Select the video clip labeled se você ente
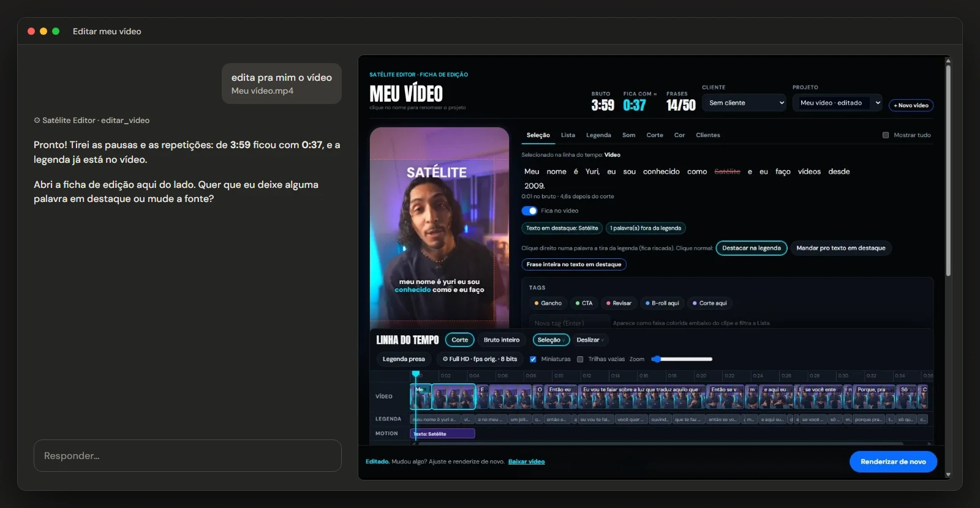The image size is (980, 508). [822, 396]
